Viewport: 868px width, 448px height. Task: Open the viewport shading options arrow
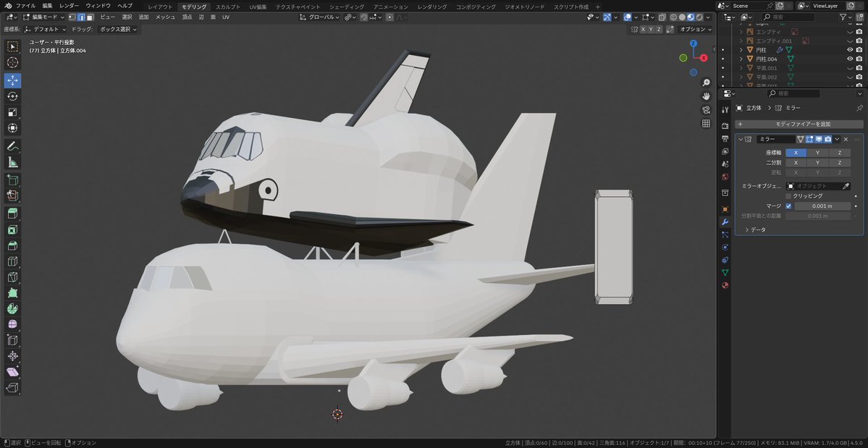(708, 17)
